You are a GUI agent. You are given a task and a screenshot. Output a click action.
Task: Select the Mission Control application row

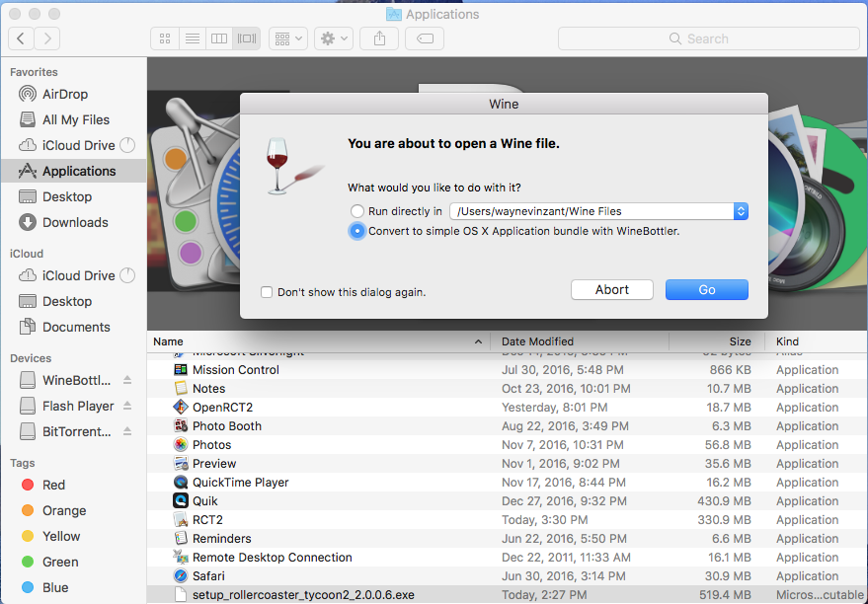click(x=507, y=370)
